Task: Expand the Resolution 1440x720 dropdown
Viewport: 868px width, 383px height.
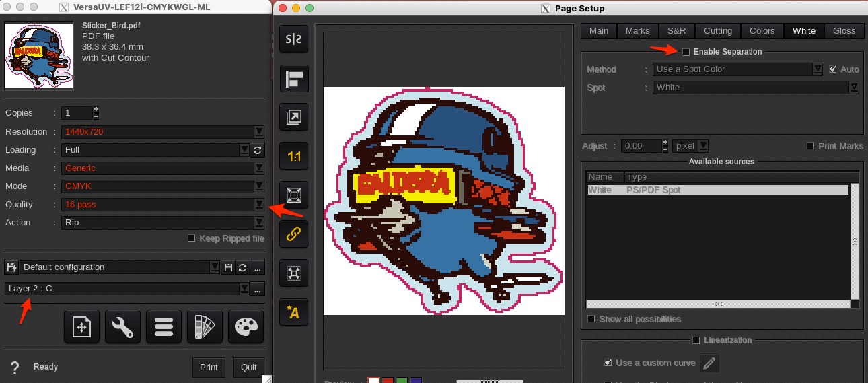Action: click(x=258, y=132)
